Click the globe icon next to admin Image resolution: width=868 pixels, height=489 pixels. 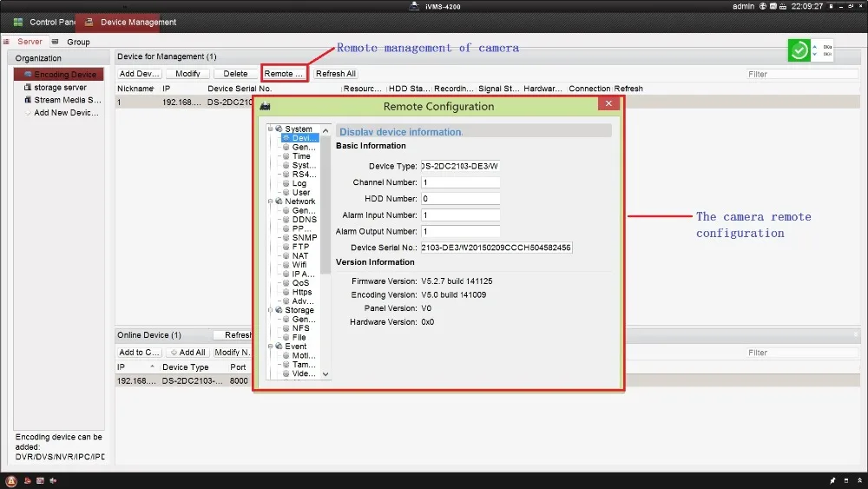(x=763, y=6)
